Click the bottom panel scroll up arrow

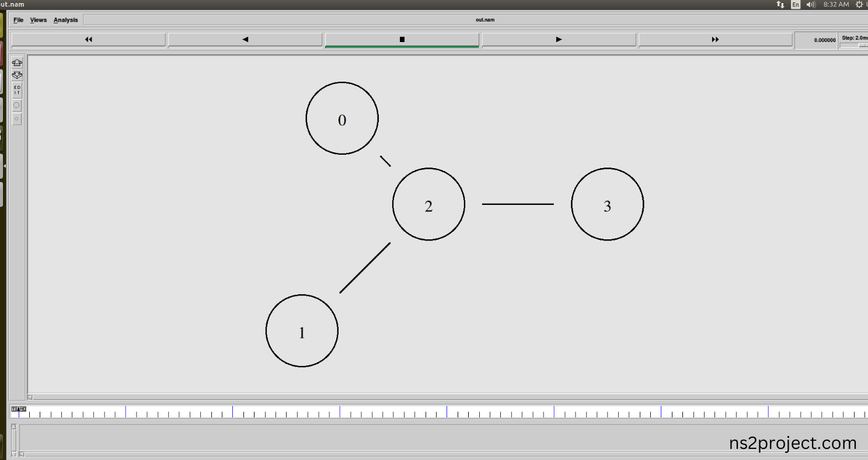click(x=14, y=427)
